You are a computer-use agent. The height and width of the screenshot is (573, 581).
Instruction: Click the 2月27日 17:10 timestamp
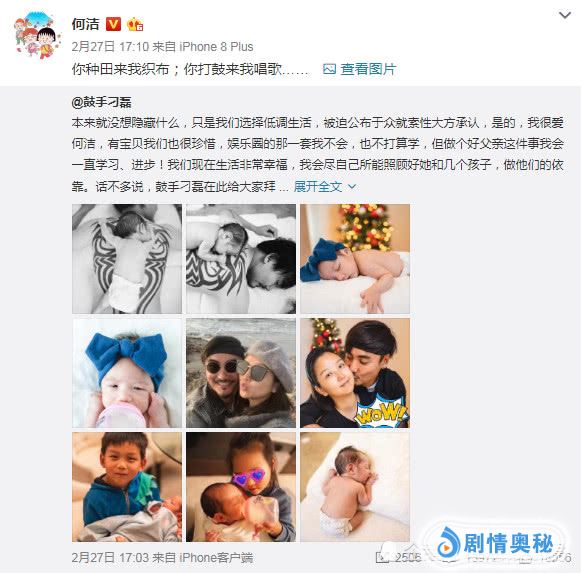coord(110,47)
